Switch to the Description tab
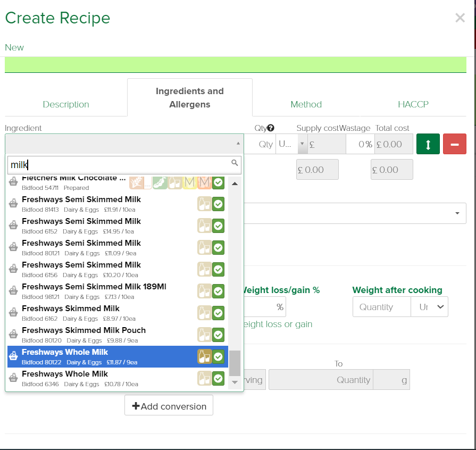Viewport: 476px width, 450px height. coord(66,104)
